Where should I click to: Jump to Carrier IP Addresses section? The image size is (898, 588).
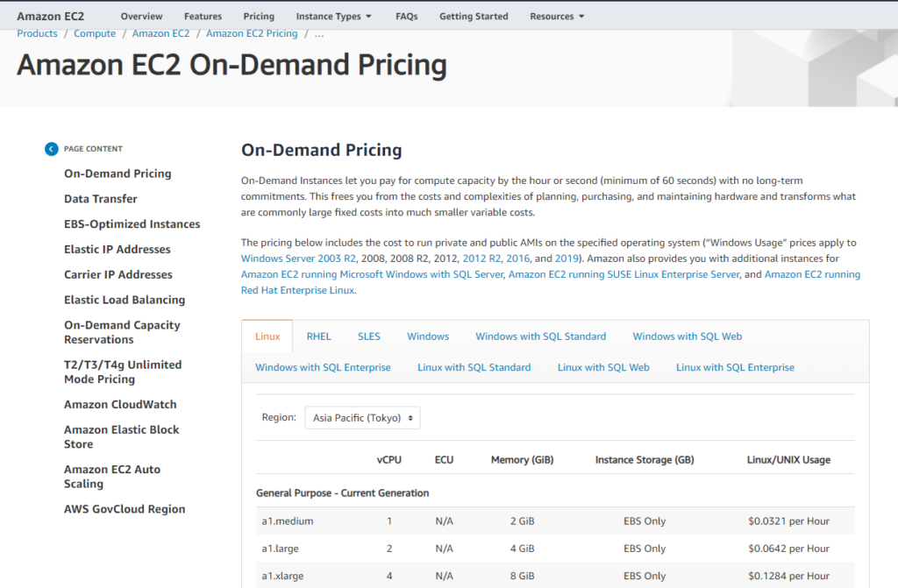[118, 274]
